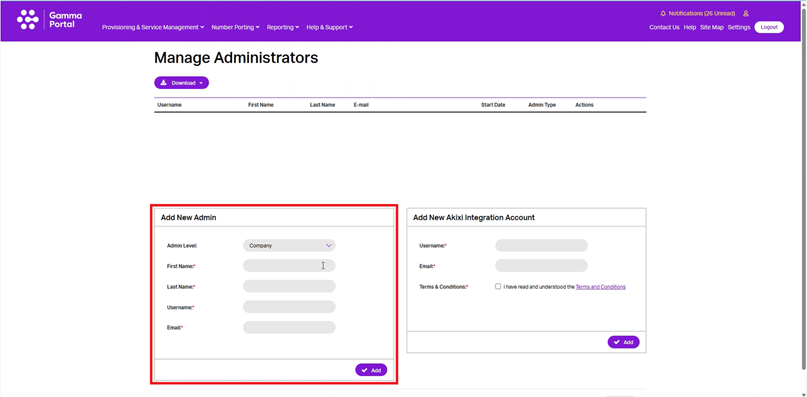The width and height of the screenshot is (807, 397).
Task: Focus the Add New Admin Username field
Action: click(289, 307)
